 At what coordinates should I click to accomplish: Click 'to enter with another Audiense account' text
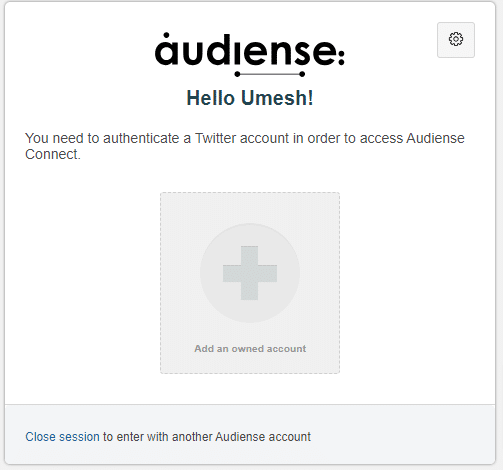[207, 437]
